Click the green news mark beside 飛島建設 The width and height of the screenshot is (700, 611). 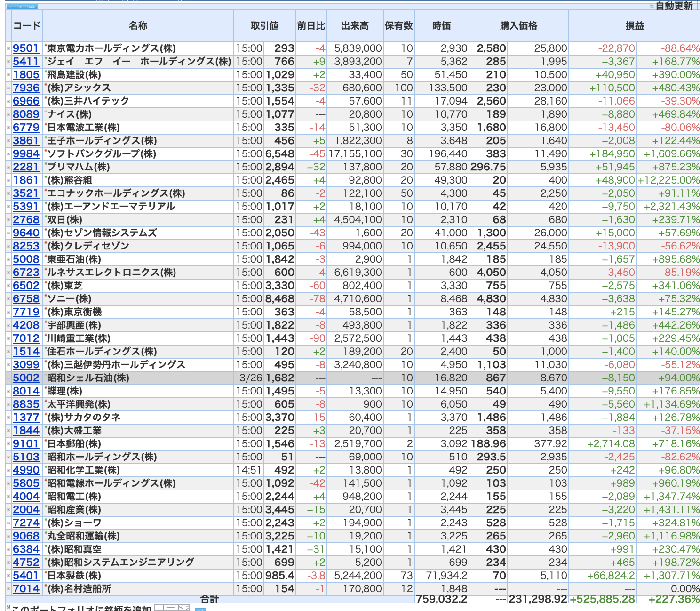[46, 72]
